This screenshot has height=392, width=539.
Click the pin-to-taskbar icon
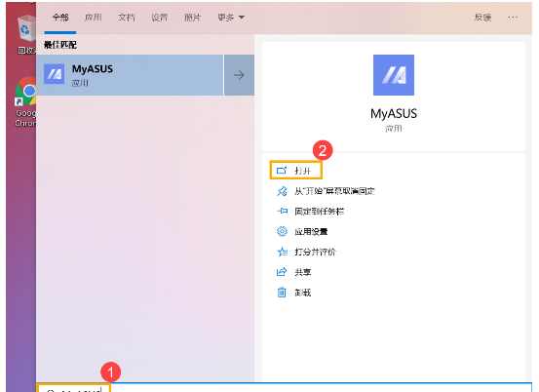tap(282, 211)
